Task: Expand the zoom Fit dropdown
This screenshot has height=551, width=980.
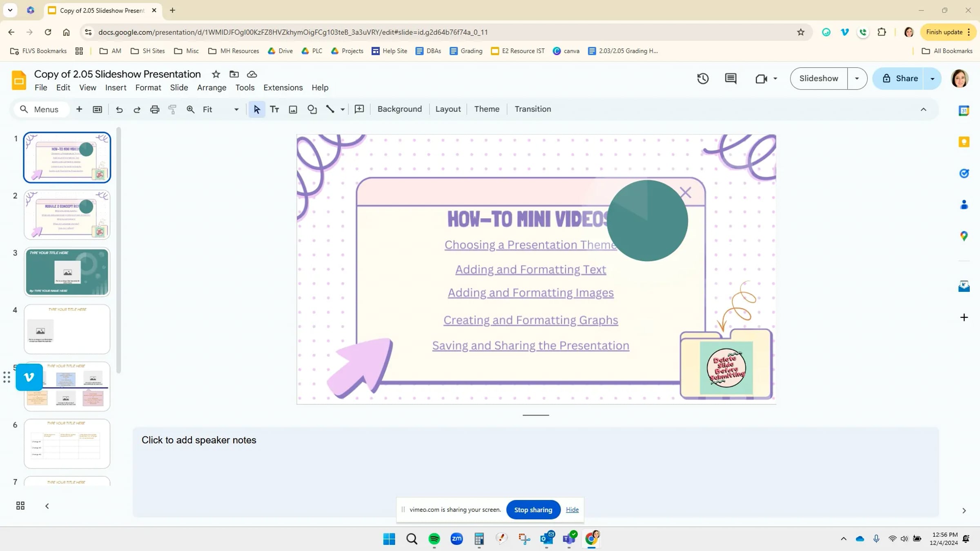Action: [x=236, y=109]
